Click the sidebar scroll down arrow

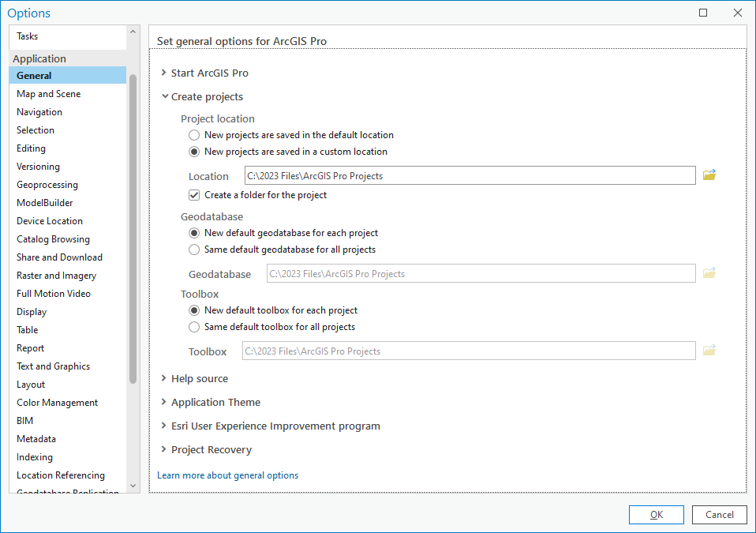[133, 486]
